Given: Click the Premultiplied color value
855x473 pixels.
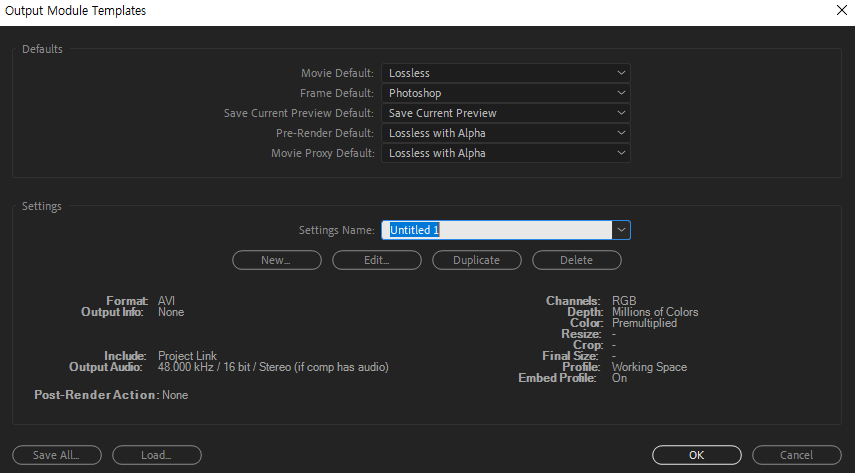Looking at the screenshot, I should 644,323.
